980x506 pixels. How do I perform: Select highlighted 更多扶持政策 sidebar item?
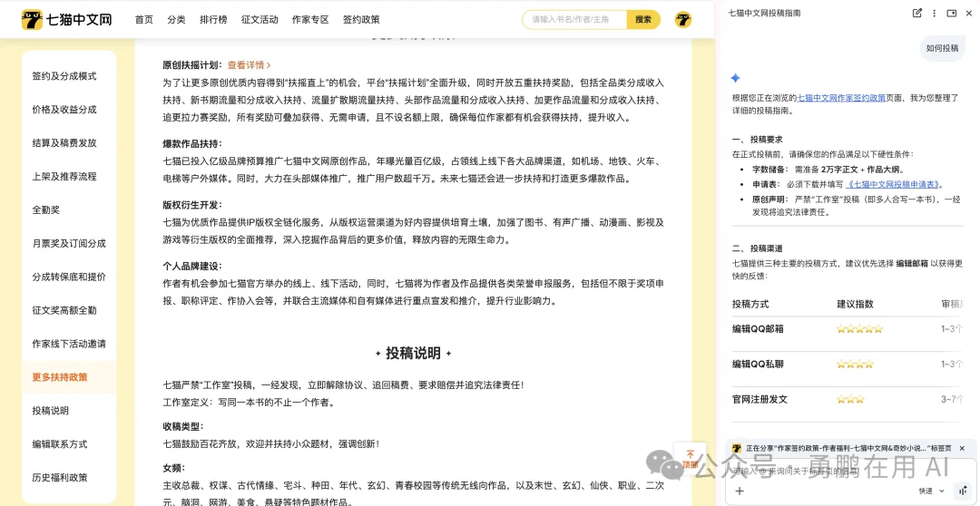pos(69,377)
